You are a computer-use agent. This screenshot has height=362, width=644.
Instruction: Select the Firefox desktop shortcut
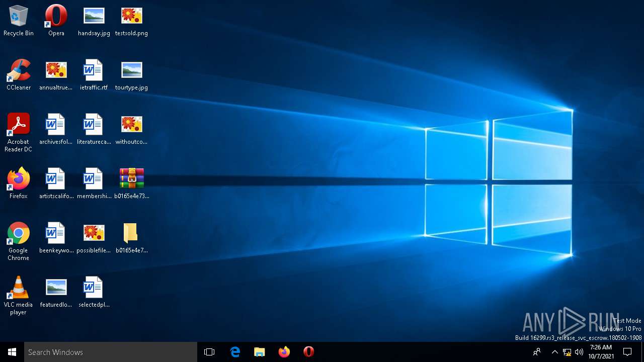click(x=19, y=184)
